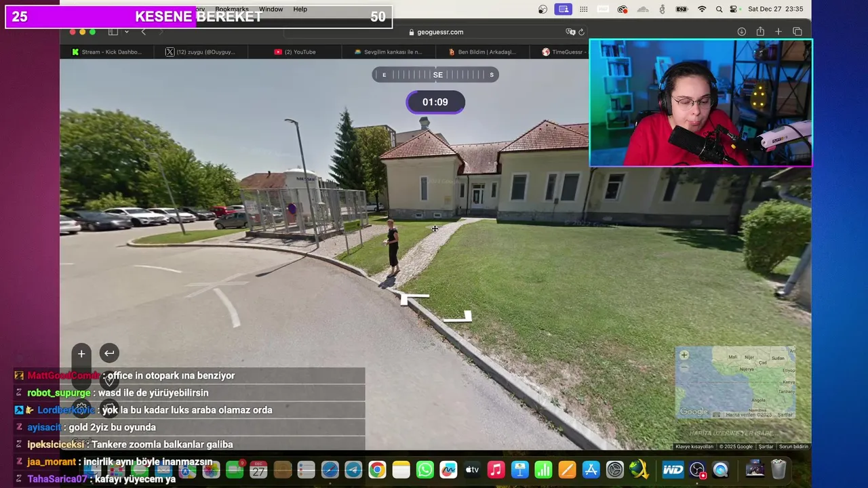The height and width of the screenshot is (488, 868).
Task: Open the guess mini map of Africa
Action: click(735, 382)
